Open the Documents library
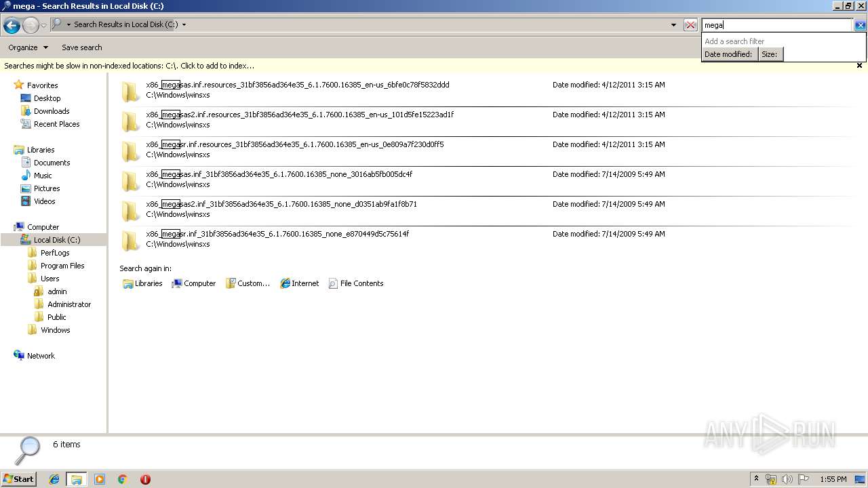868x488 pixels. pyautogui.click(x=52, y=163)
